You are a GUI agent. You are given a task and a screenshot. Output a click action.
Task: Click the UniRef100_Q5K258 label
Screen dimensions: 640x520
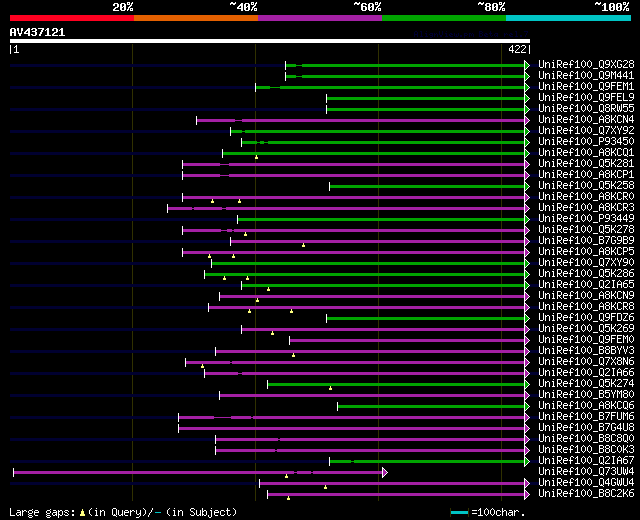point(586,186)
